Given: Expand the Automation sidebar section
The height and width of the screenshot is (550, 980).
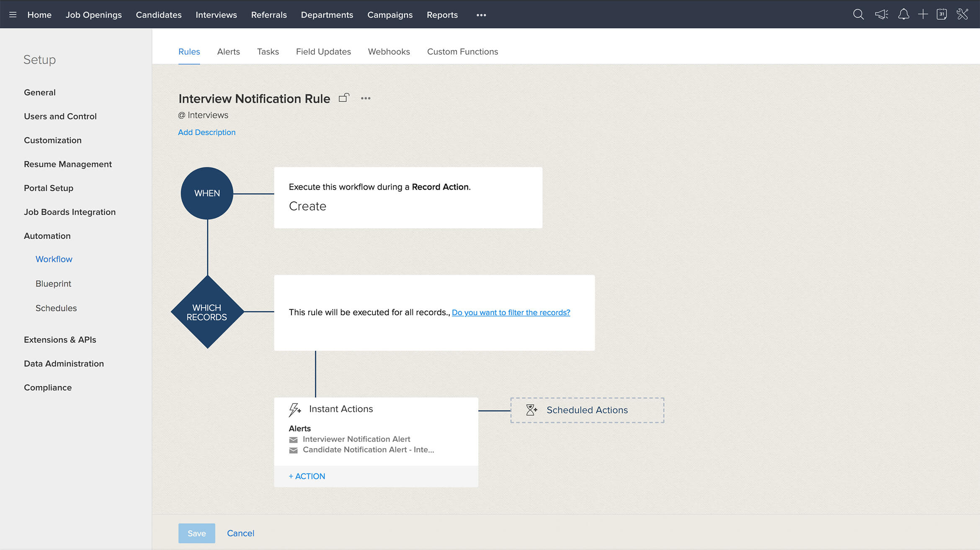Looking at the screenshot, I should coord(47,236).
